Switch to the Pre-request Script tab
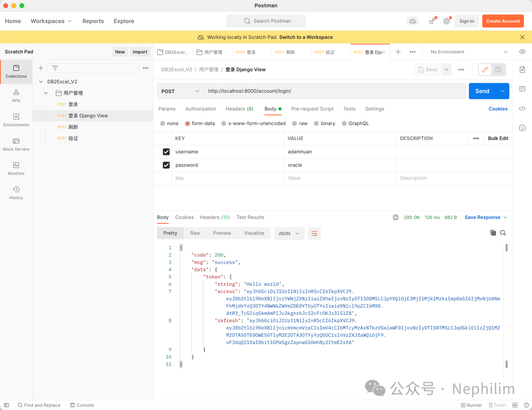The width and height of the screenshot is (532, 410). [312, 109]
